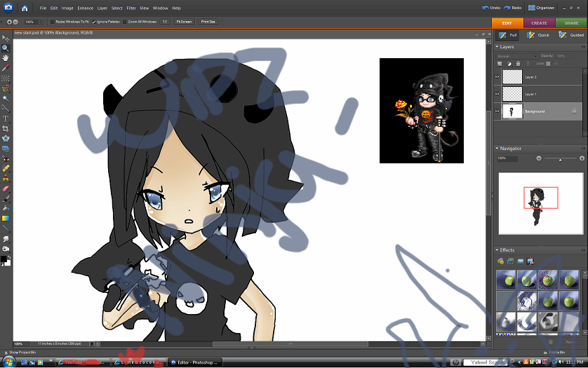The width and height of the screenshot is (588, 368).
Task: Create a new layer in Layers panel
Action: point(500,64)
